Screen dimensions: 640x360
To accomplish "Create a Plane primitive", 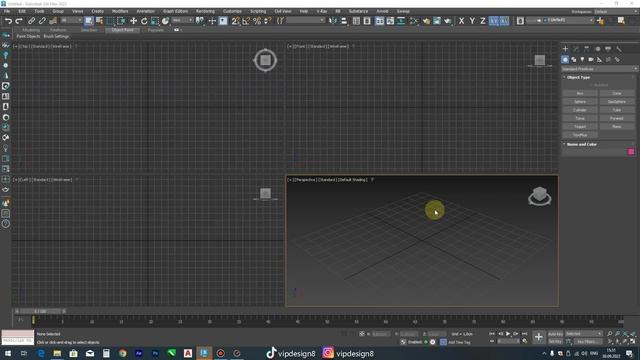I will 617,127.
